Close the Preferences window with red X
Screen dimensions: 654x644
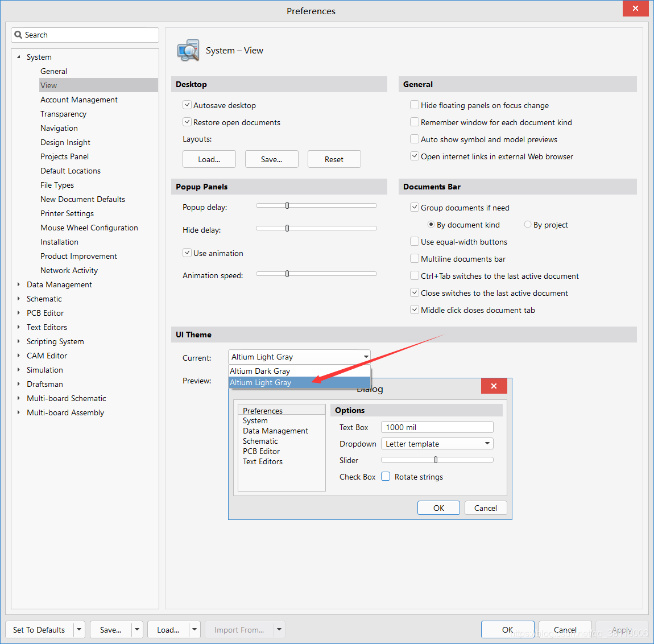[635, 9]
